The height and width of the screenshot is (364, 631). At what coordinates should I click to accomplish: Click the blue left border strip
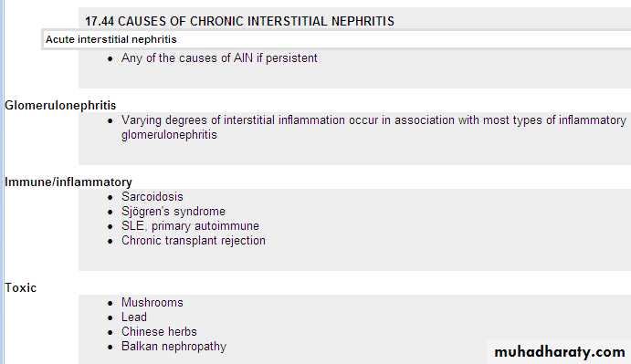point(2,182)
